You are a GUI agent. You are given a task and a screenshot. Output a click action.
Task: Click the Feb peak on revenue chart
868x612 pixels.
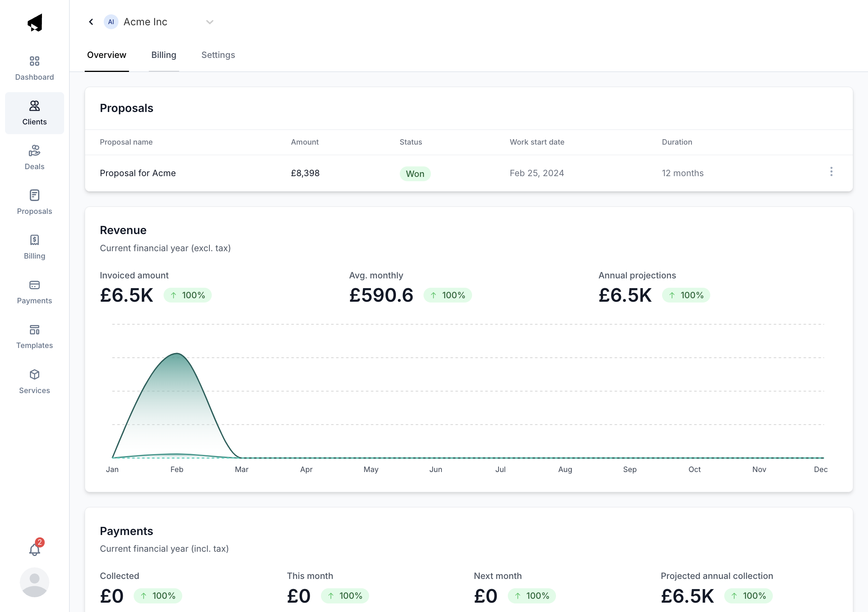(x=177, y=353)
